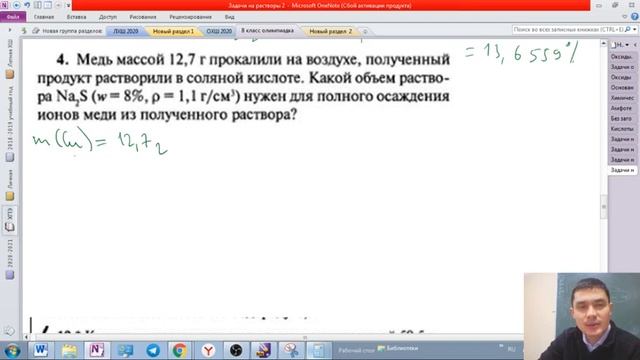Click the scroll up arrow of page scrollbar

click(x=604, y=43)
